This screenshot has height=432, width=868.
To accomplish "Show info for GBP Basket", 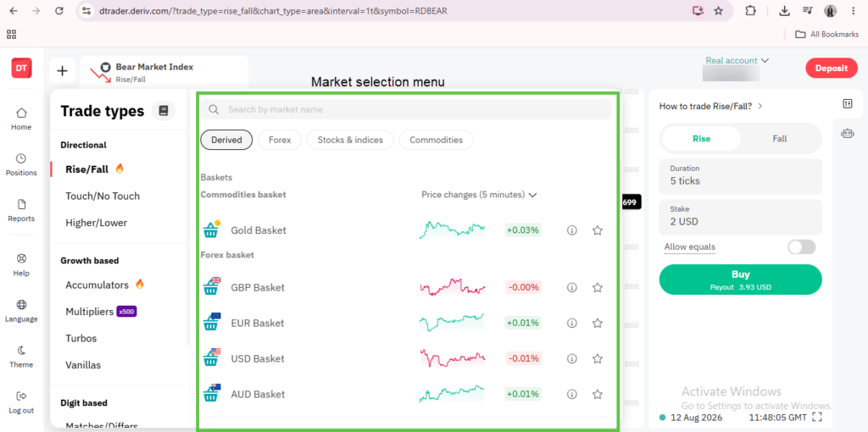I will point(572,288).
